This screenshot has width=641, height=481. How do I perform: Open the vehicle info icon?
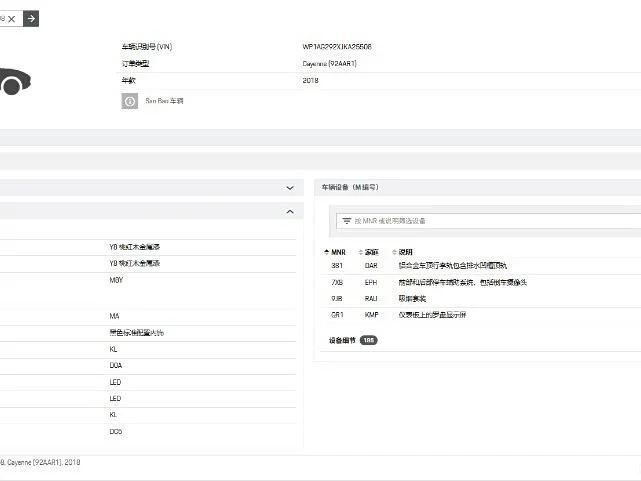130,101
